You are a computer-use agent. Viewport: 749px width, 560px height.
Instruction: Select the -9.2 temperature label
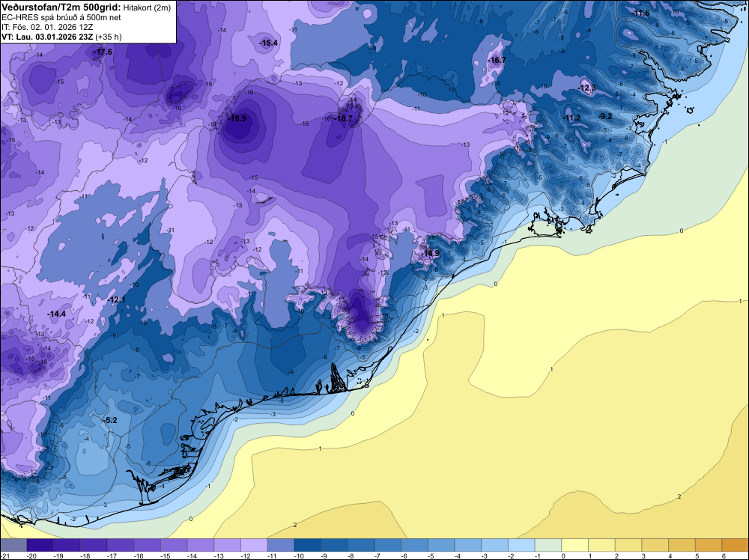tap(605, 116)
